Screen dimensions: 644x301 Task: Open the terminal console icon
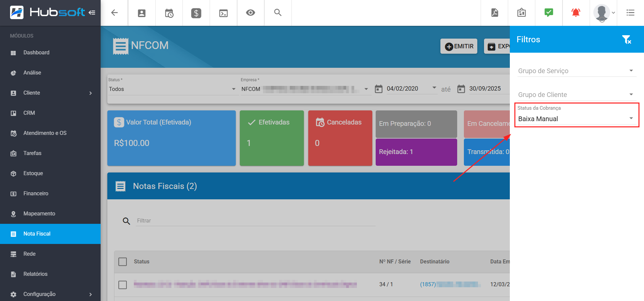pyautogui.click(x=223, y=13)
